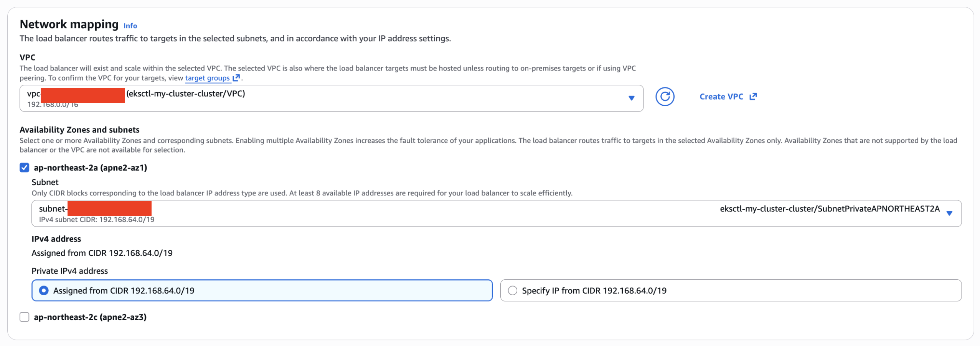This screenshot has width=980, height=348.
Task: Open the target groups hyperlink
Action: (x=207, y=78)
